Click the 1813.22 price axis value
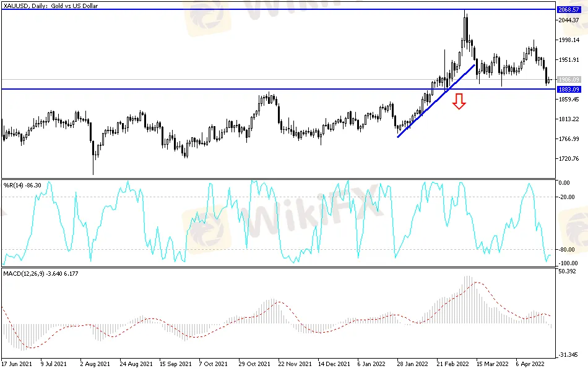The height and width of the screenshot is (371, 588). click(568, 119)
